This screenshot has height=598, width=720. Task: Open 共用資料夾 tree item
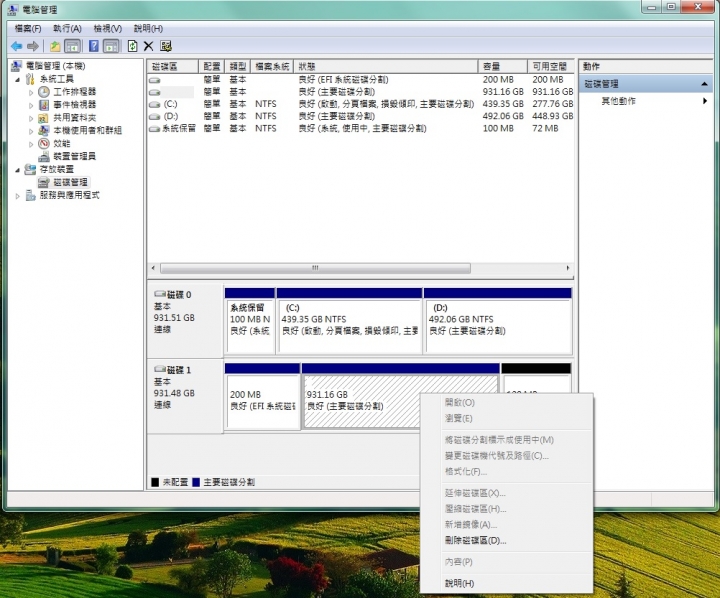(x=74, y=118)
